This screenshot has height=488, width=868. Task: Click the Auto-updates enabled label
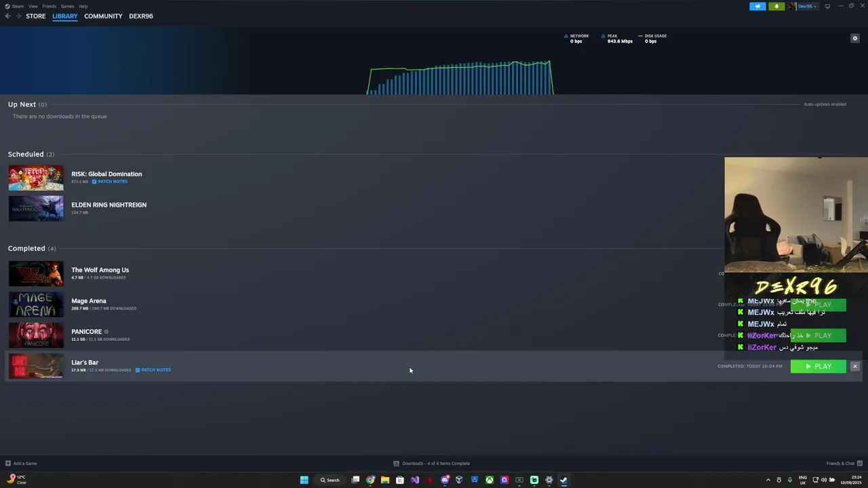click(x=825, y=104)
